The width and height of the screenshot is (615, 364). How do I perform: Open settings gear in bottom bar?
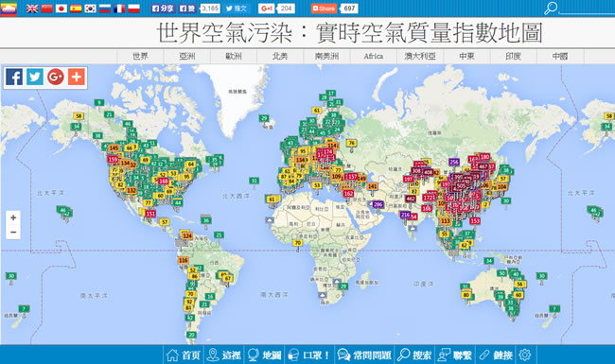tap(525, 355)
